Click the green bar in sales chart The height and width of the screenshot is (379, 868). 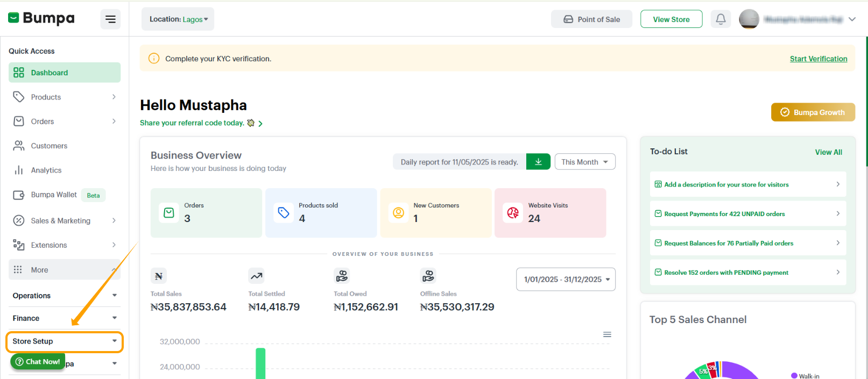260,363
